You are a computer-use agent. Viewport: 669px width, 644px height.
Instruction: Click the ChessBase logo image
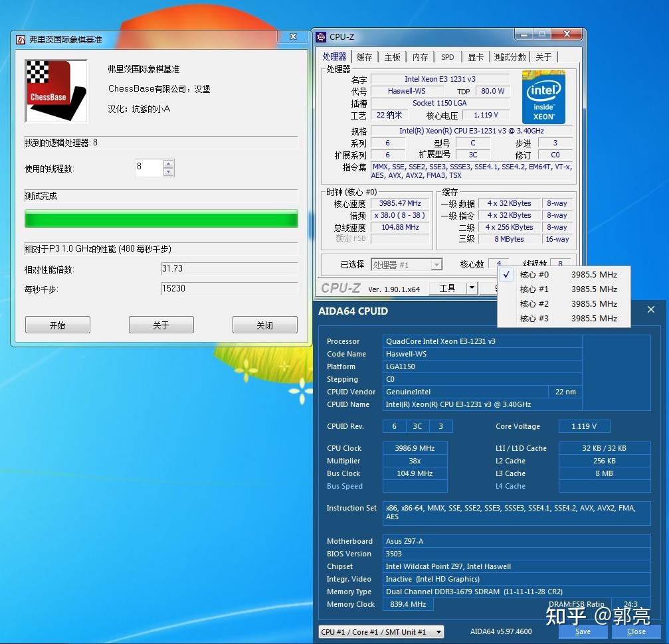coord(56,91)
